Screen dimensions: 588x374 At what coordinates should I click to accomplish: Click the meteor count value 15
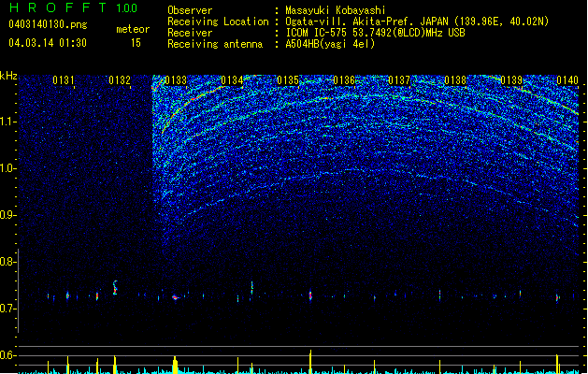tap(136, 43)
